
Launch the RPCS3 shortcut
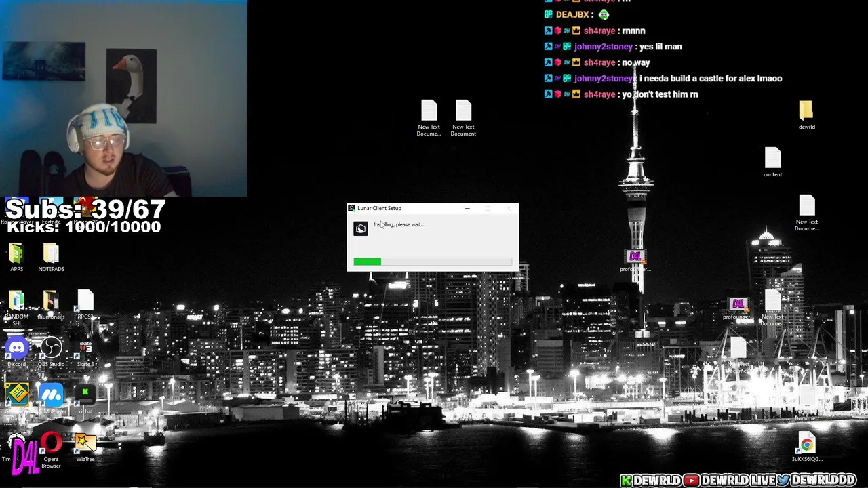[85, 305]
